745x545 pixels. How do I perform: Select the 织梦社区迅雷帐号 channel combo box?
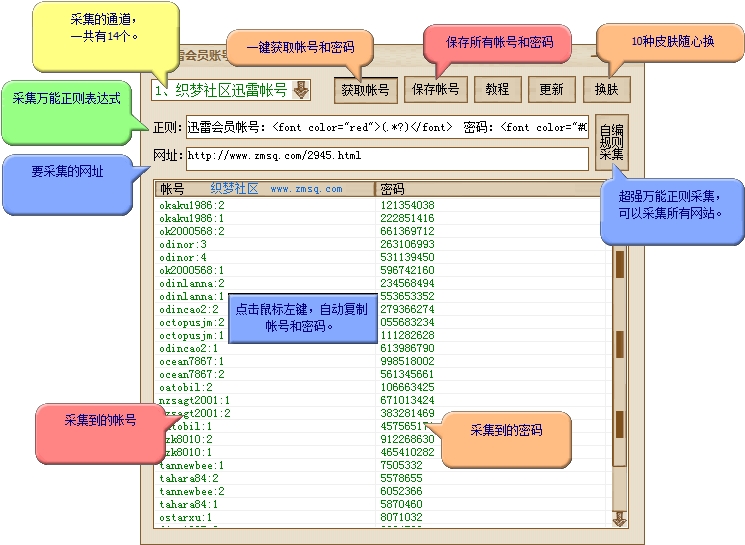coord(231,90)
